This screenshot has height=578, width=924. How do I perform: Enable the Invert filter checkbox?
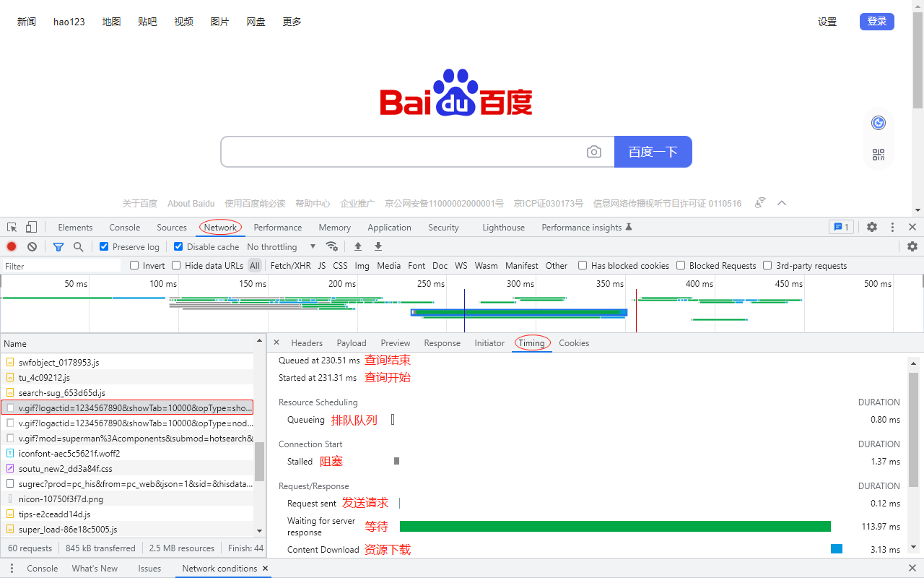coord(134,265)
